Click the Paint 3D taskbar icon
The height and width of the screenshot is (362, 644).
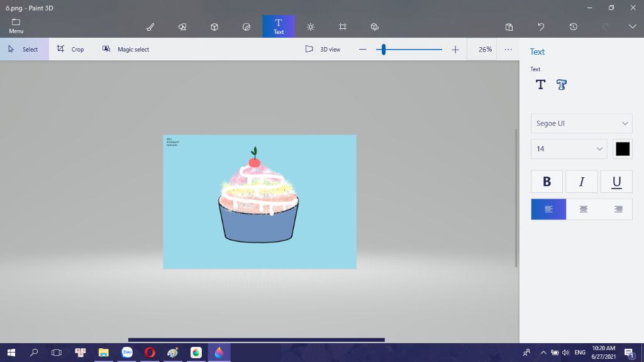coord(219,353)
